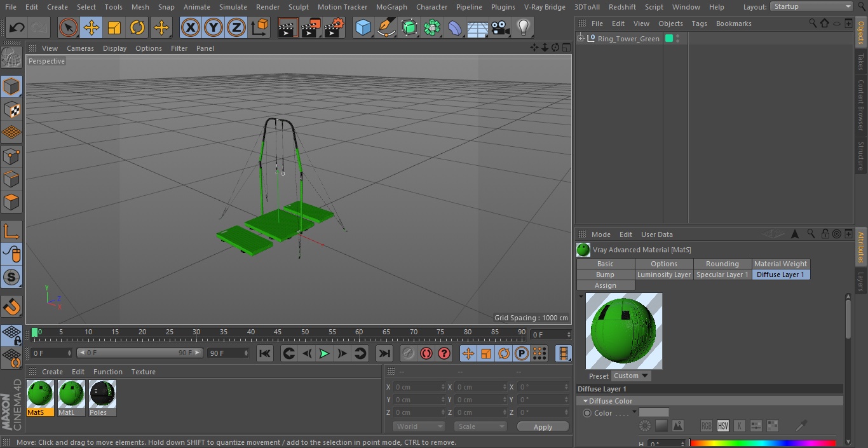Switch to Texture mode checkered cube
This screenshot has height=448, width=868.
(11, 109)
